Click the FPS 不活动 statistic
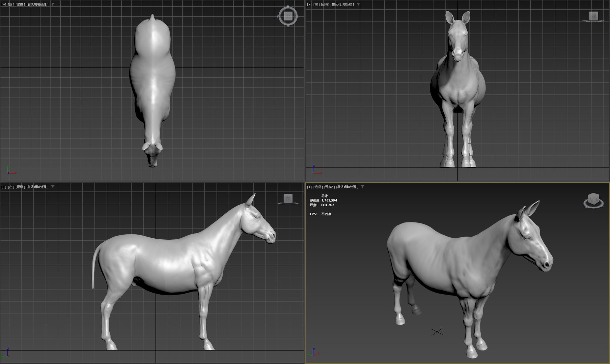Screen dimensions: 610x364 tap(320, 214)
